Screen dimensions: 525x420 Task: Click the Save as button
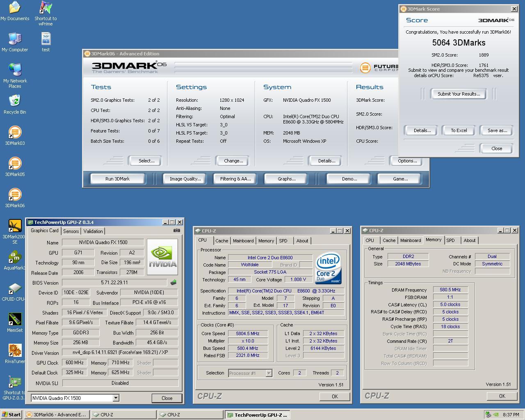[x=497, y=130]
